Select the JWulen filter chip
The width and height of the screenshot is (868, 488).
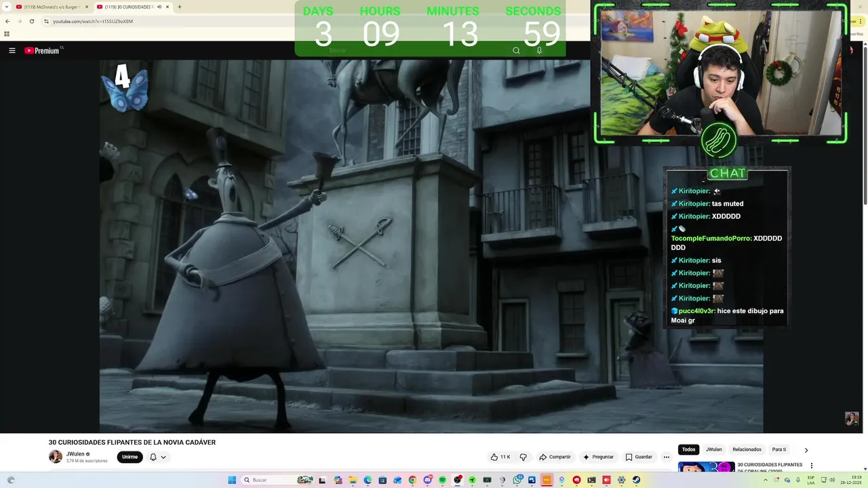click(x=713, y=449)
